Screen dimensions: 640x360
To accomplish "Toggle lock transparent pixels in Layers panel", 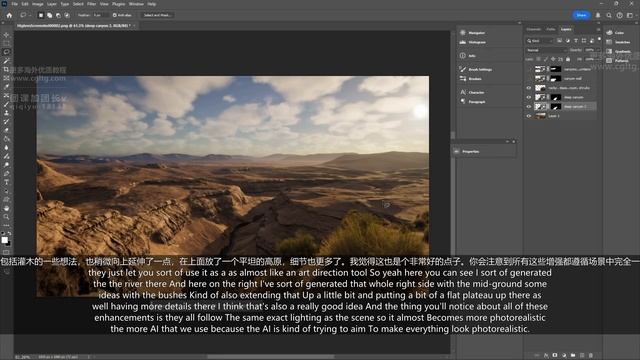I will pyautogui.click(x=539, y=59).
